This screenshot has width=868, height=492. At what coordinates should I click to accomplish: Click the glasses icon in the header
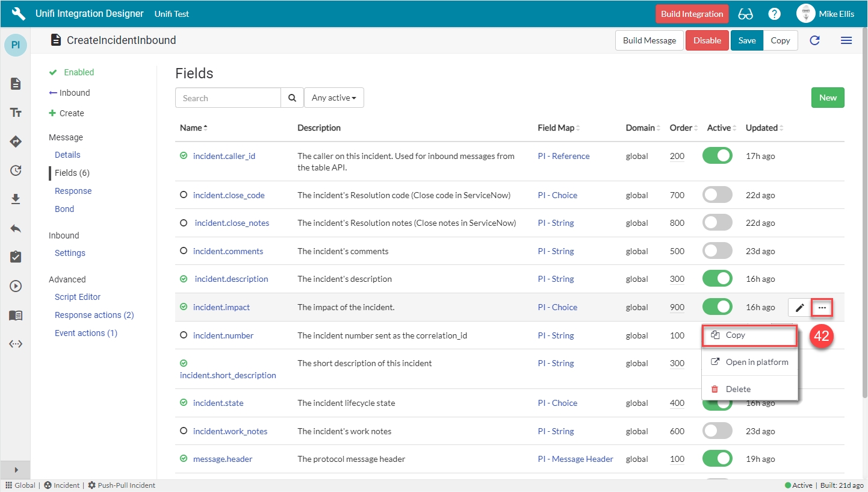745,14
